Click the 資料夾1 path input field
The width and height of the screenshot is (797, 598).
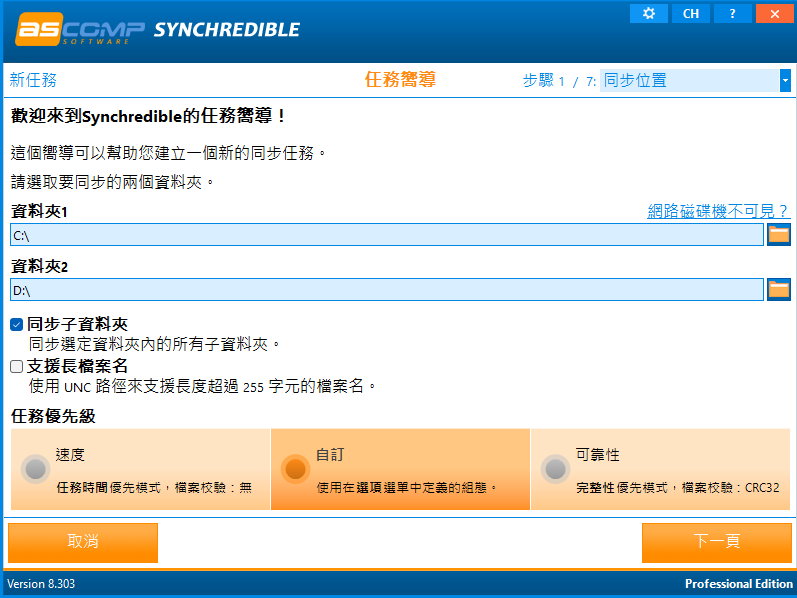[x=387, y=235]
